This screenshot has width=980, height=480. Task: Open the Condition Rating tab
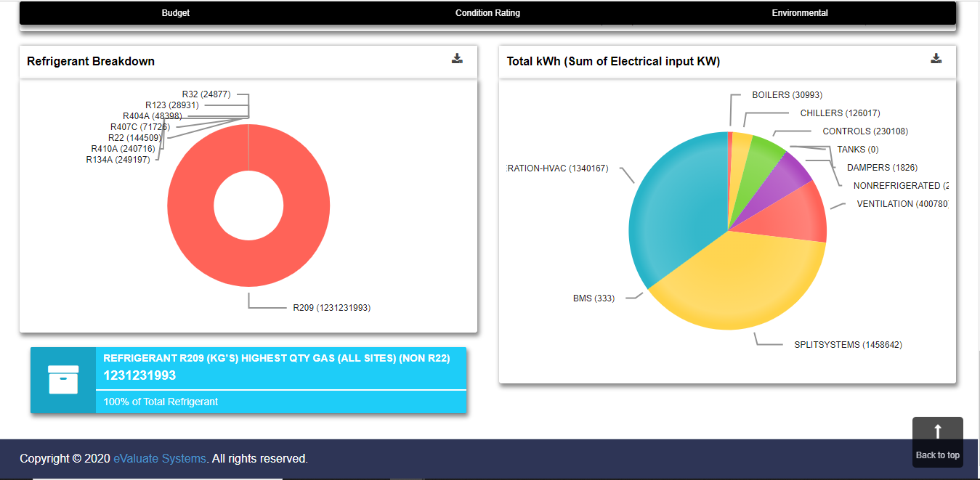[487, 13]
